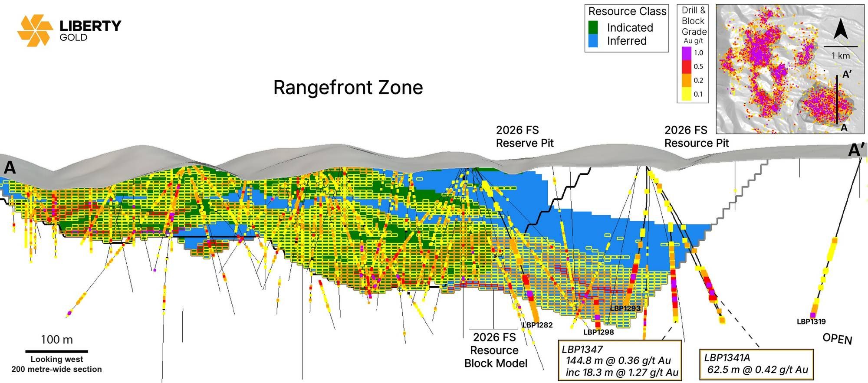This screenshot has height=383, width=868.
Task: Click the 'LIBERTY' wordmark text
Action: [x=90, y=26]
